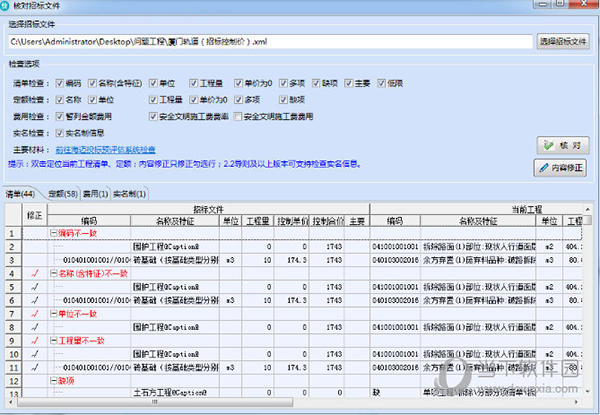Toggle 清单检查 低限 checkbox

click(x=382, y=83)
